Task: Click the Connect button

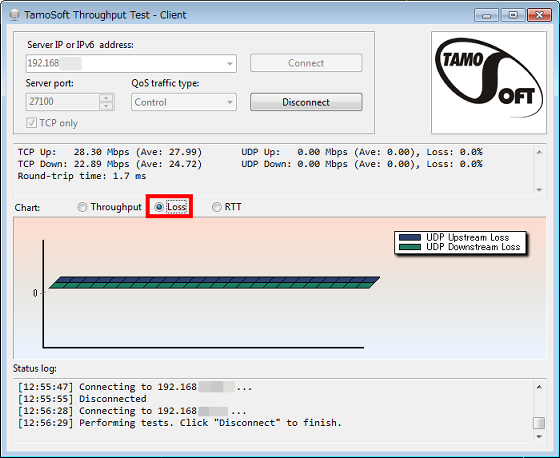Action: 306,63
